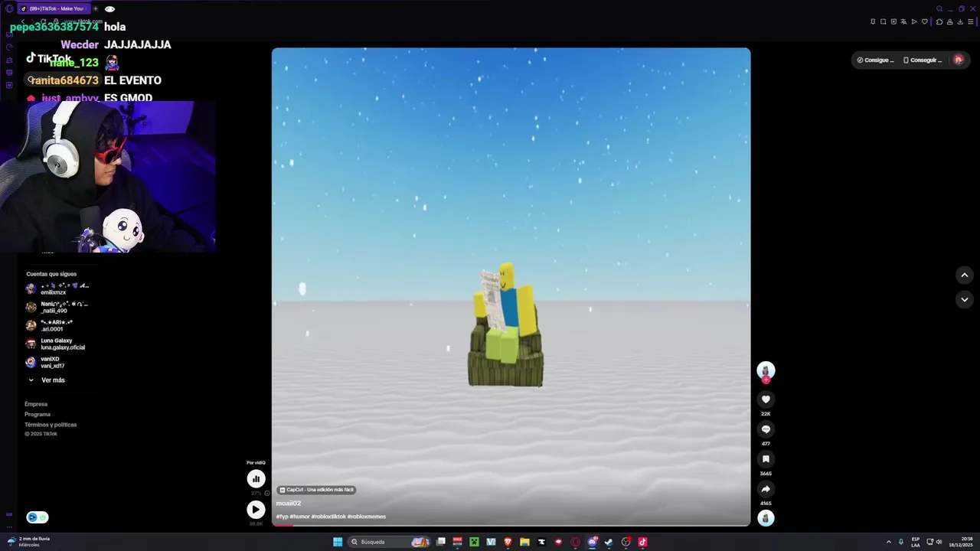Viewport: 980px width, 551px height.
Task: Open the 'Empresa' footer link
Action: click(36, 404)
